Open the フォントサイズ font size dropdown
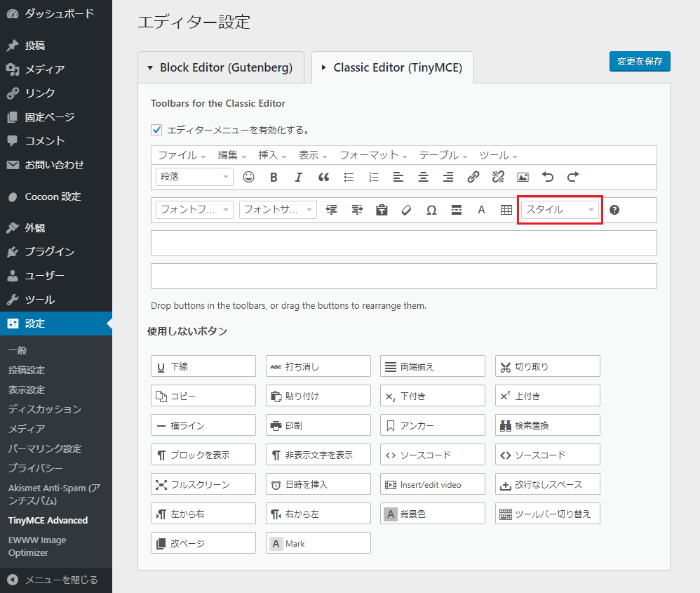The image size is (700, 593). point(278,209)
